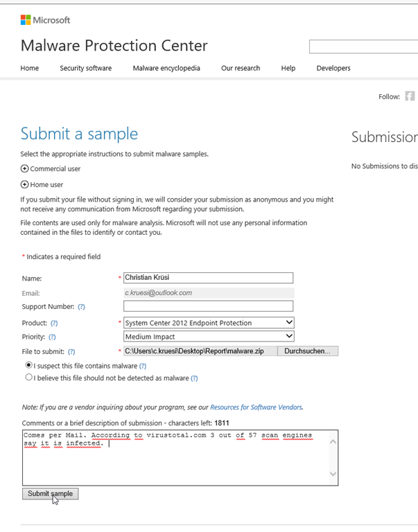Select 'I suspect this file contains malware'
This screenshot has height=532, width=418.
[28, 365]
